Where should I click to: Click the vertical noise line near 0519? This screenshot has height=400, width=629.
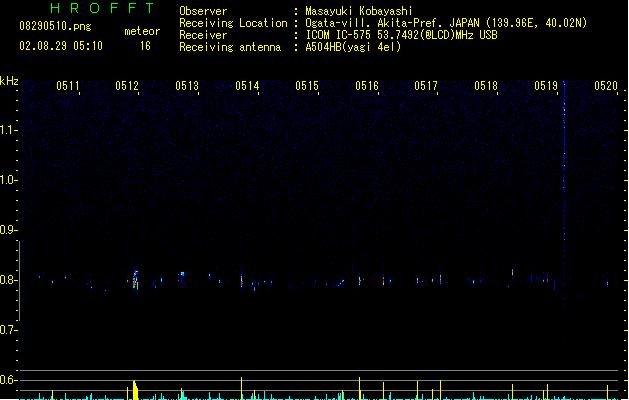[564, 211]
